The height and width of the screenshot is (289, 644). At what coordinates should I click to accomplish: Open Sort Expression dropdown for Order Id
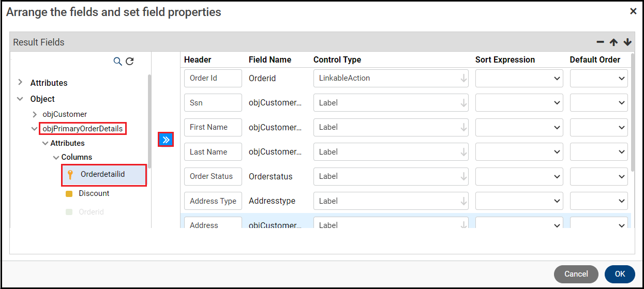[519, 79]
